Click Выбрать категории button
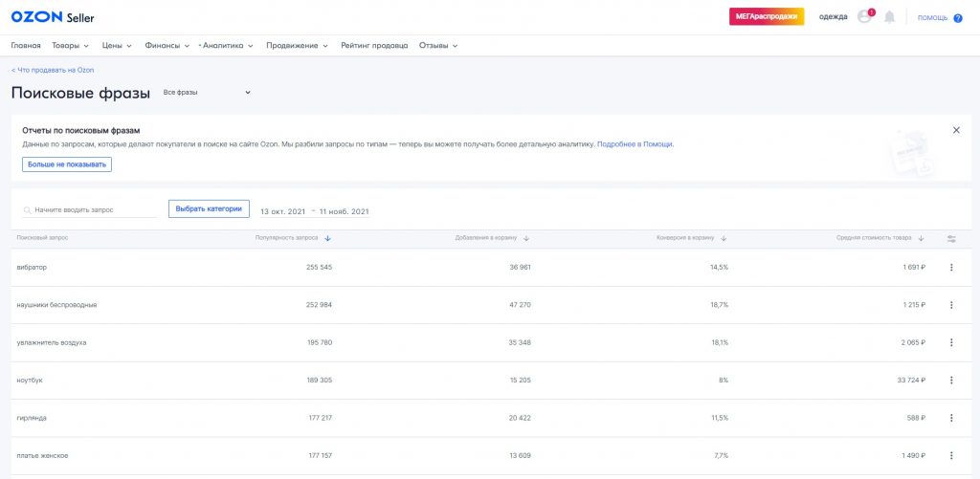The height and width of the screenshot is (479, 980). click(x=209, y=208)
